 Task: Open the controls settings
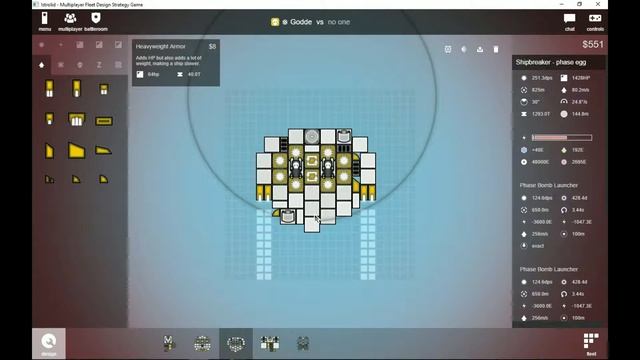pyautogui.click(x=595, y=22)
